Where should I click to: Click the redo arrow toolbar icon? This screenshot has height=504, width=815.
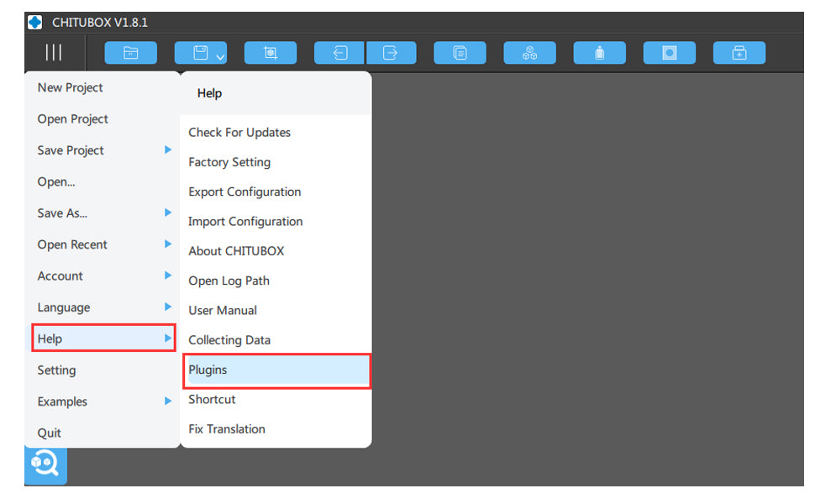coord(391,52)
